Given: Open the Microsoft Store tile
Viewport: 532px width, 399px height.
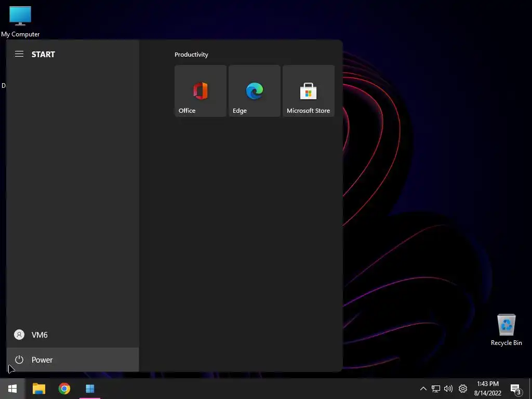Looking at the screenshot, I should pos(309,91).
